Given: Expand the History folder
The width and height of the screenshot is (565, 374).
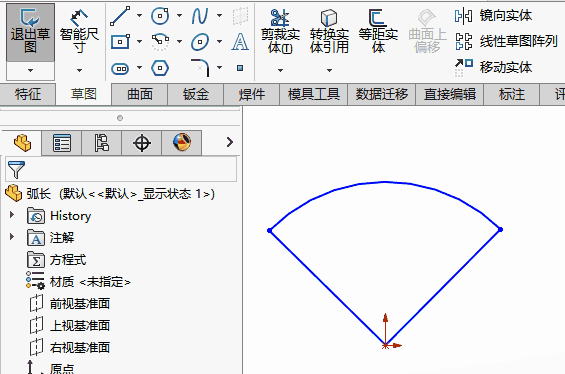Looking at the screenshot, I should tap(12, 215).
